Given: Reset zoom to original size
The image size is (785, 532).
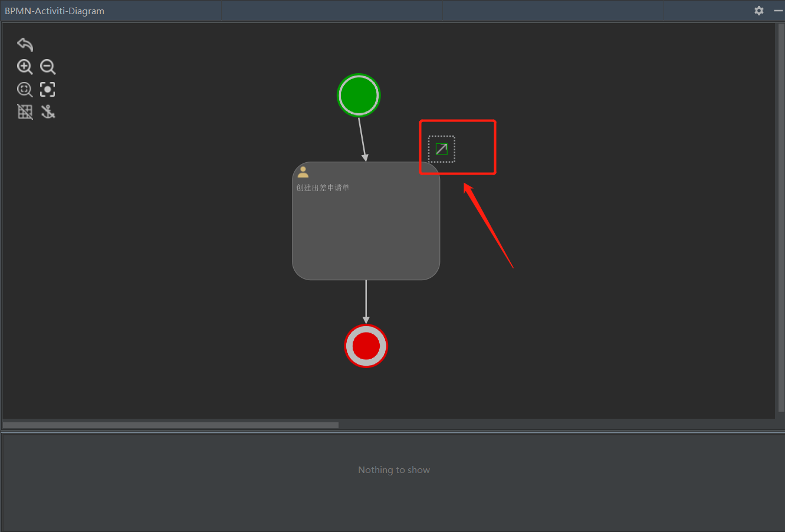Looking at the screenshot, I should [25, 90].
